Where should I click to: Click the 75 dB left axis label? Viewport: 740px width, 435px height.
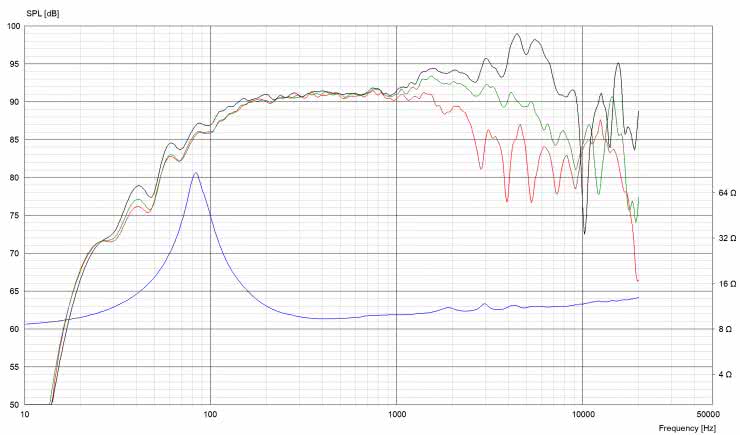click(13, 215)
